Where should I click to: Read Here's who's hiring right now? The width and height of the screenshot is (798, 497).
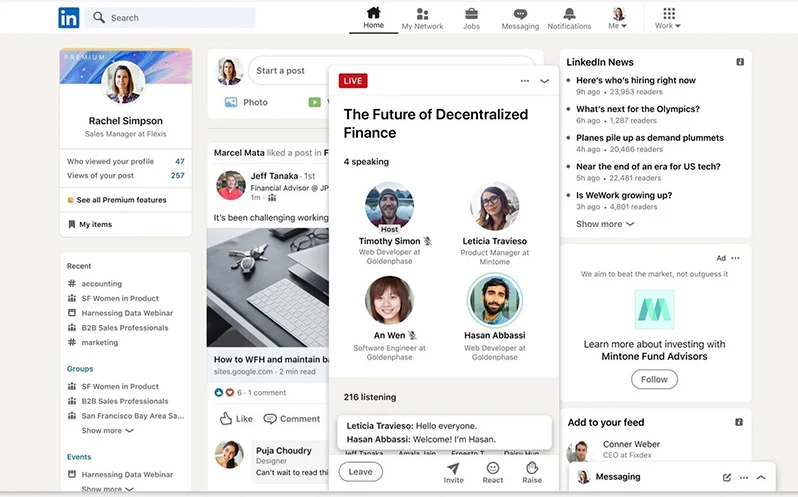(x=636, y=80)
